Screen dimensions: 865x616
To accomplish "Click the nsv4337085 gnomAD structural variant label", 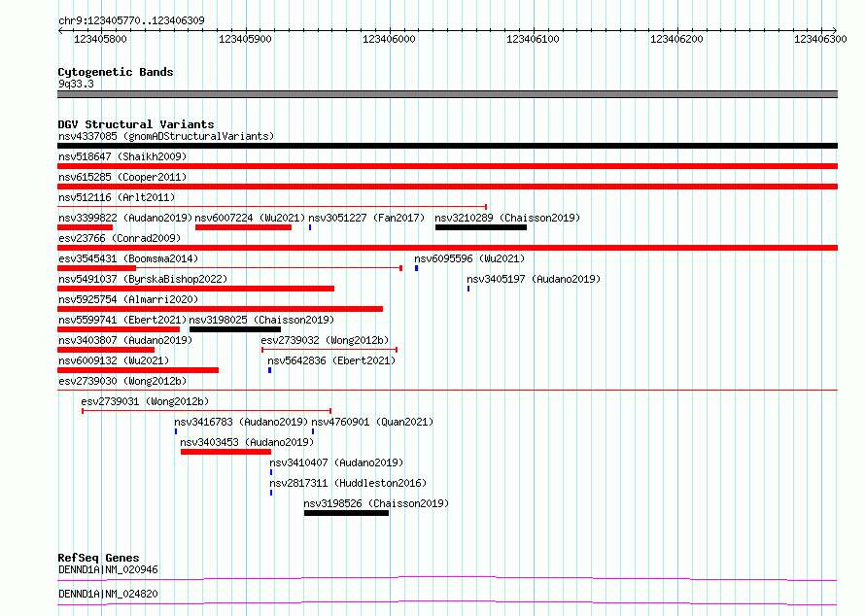I will pos(166,136).
